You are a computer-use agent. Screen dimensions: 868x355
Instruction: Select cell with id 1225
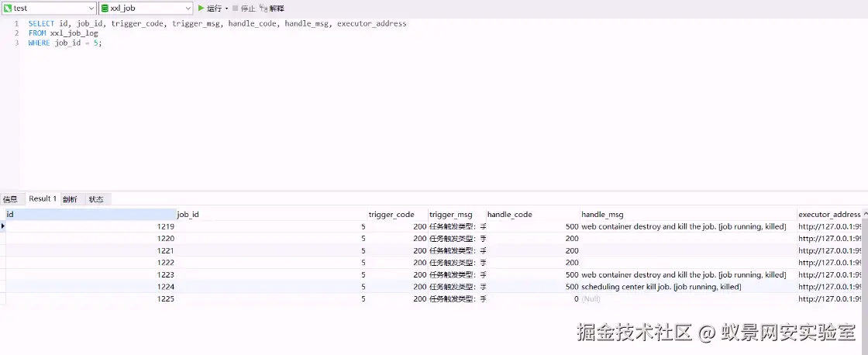pos(90,299)
